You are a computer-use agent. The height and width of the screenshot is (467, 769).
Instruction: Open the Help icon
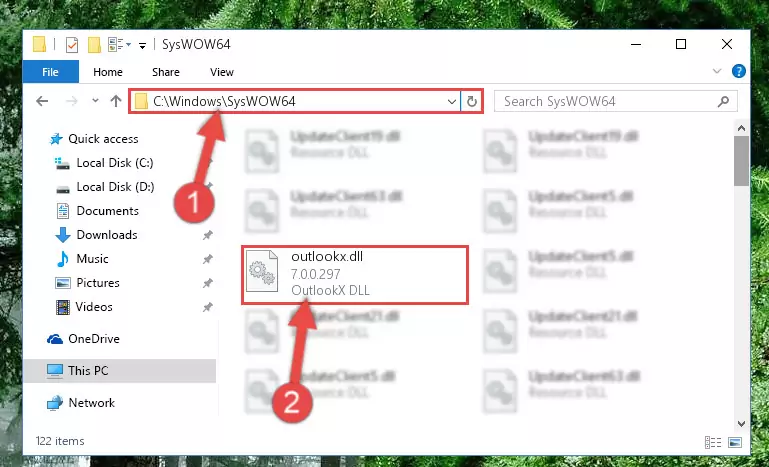pos(738,72)
